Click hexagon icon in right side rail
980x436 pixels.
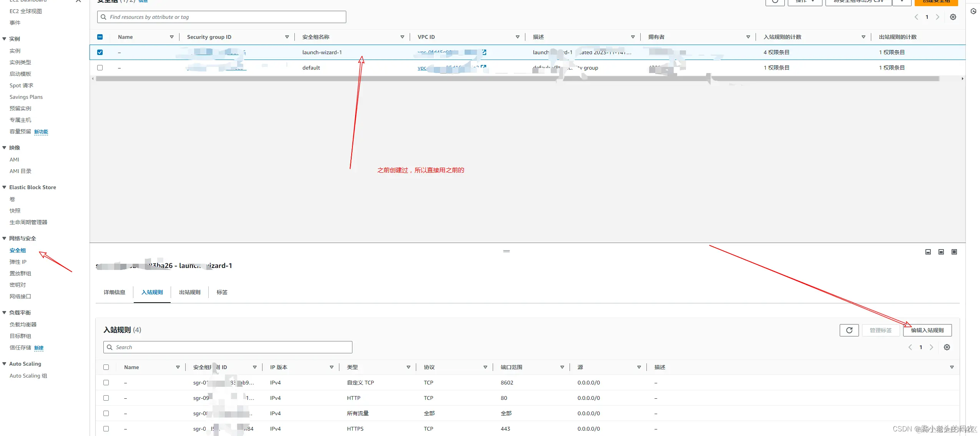coord(973,11)
